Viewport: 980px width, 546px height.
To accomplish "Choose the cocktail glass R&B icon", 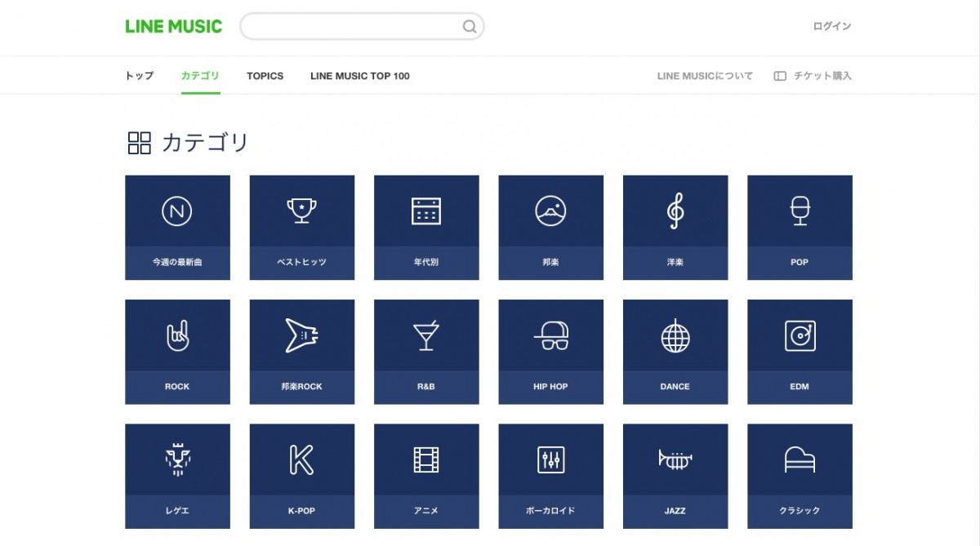I will point(426,335).
